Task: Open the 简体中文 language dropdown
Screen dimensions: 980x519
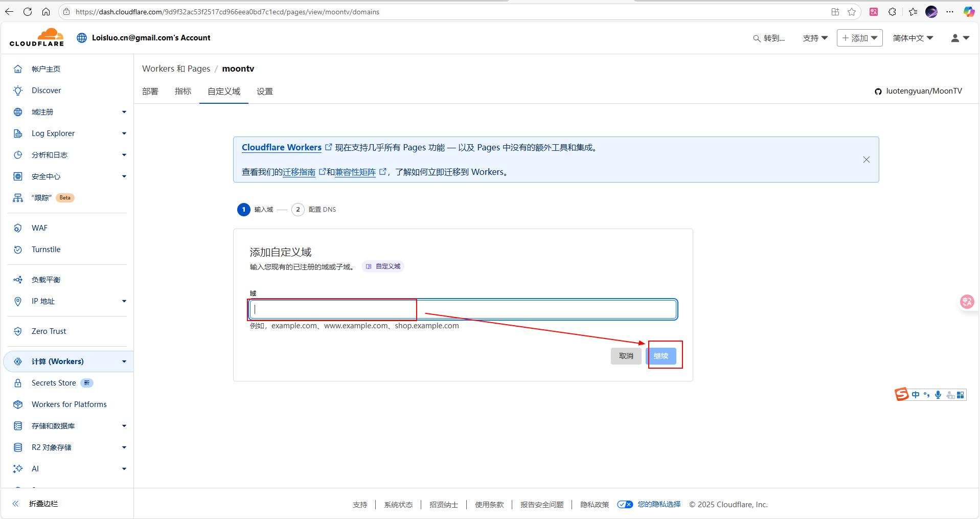Action: click(913, 38)
